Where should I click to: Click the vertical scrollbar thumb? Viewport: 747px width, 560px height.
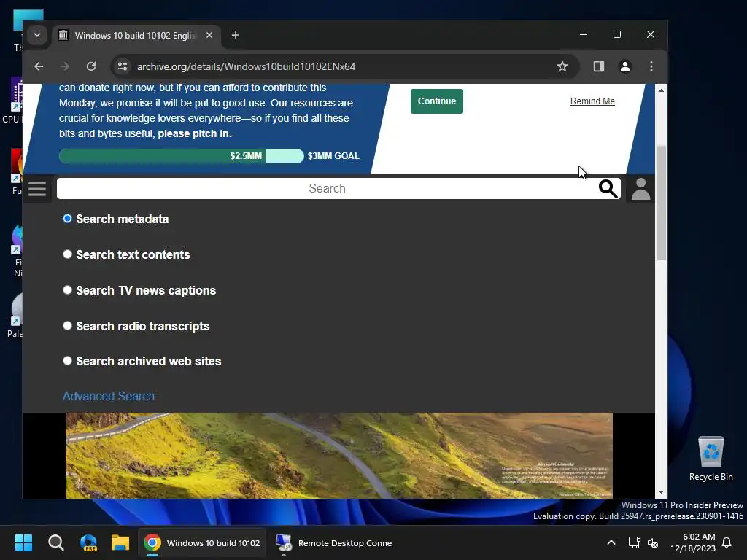(661, 203)
